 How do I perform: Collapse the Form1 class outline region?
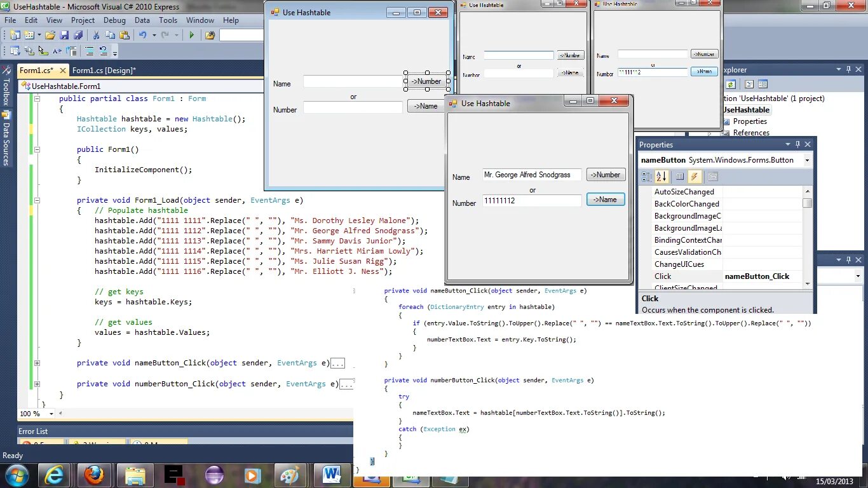(x=37, y=98)
